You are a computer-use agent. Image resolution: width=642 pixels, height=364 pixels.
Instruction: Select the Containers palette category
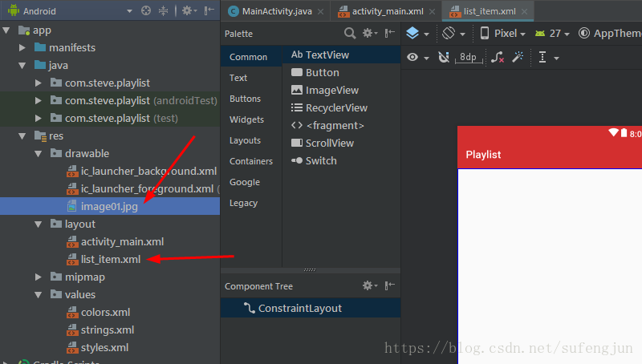pyautogui.click(x=251, y=161)
